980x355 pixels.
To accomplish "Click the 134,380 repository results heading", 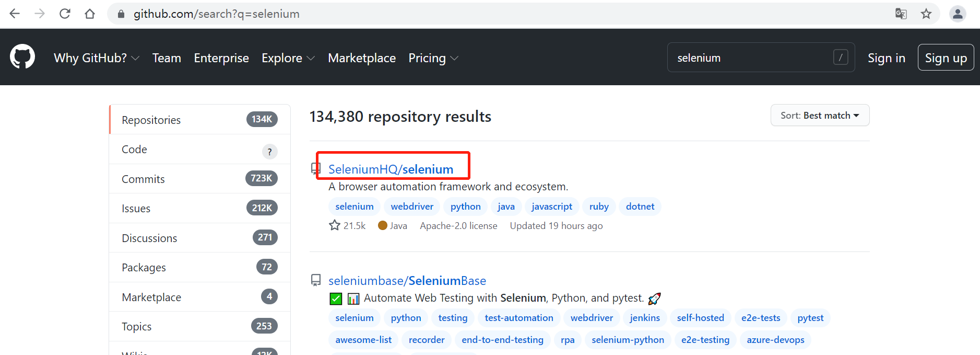I will [400, 116].
